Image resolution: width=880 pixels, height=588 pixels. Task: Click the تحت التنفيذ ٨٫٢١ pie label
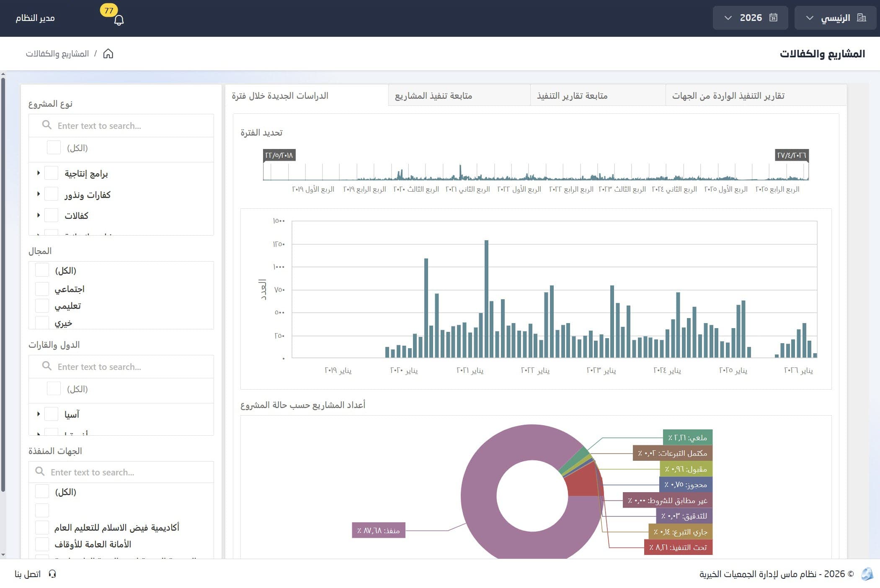(x=678, y=547)
